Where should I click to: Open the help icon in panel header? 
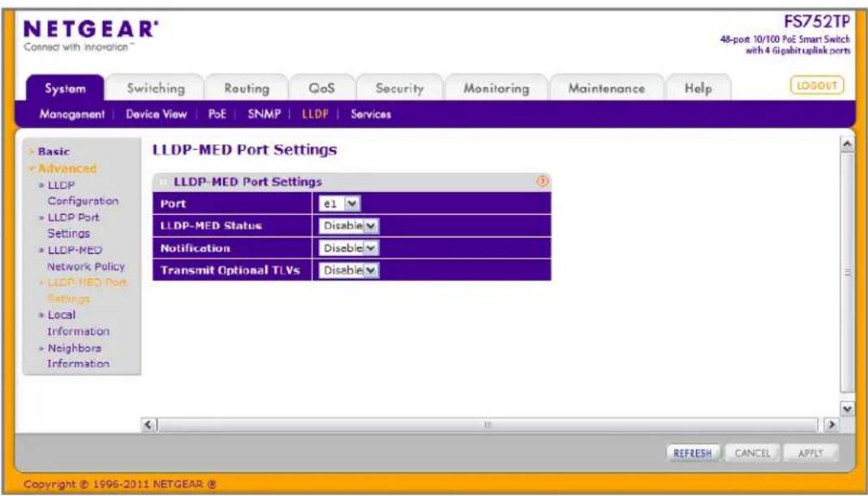click(x=543, y=181)
